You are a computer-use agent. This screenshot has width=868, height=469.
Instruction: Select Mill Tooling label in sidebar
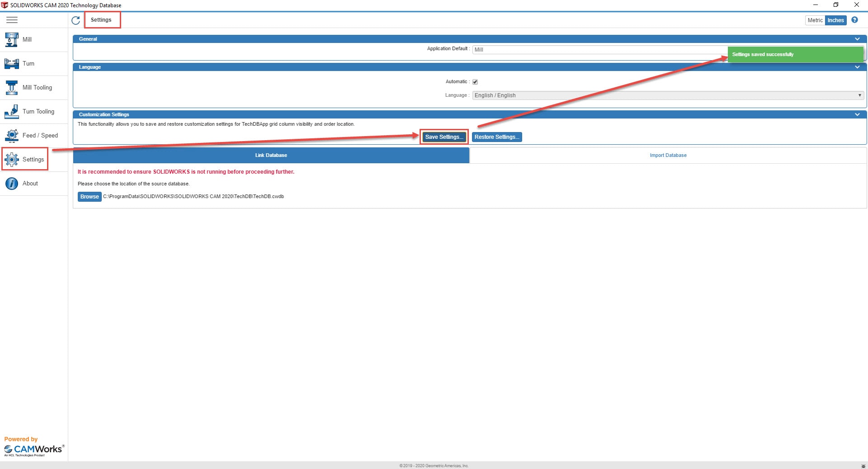pyautogui.click(x=37, y=88)
